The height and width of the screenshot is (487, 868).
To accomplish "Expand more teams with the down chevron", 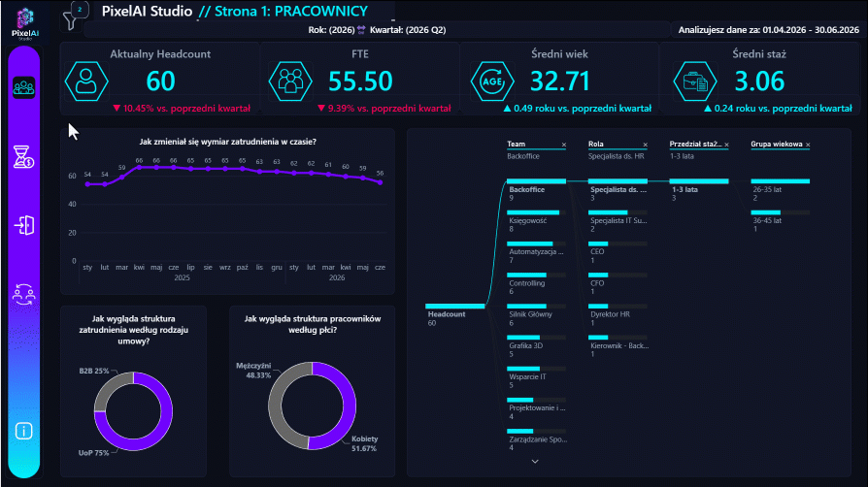I will (535, 461).
